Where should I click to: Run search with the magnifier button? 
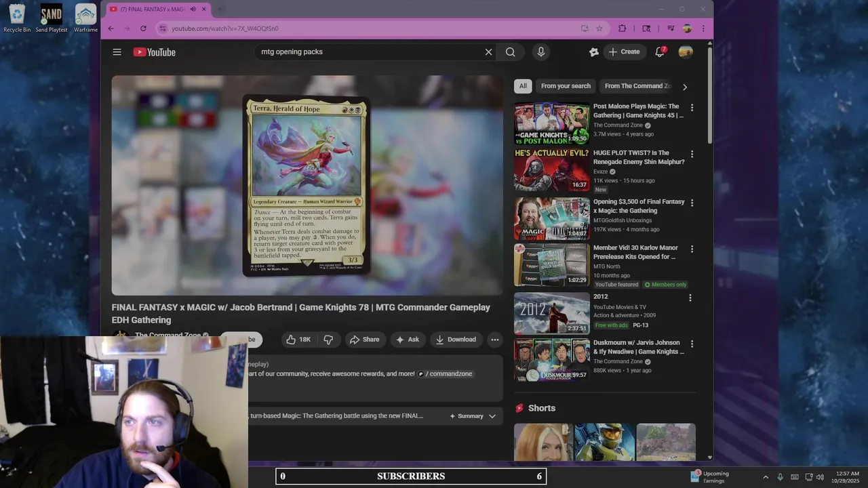510,52
